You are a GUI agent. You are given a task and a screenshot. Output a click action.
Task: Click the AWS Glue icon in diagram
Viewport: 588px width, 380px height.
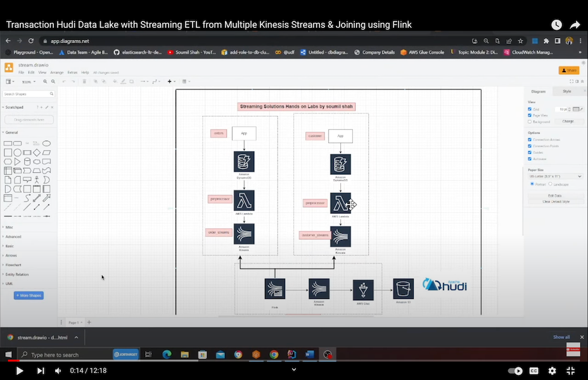click(x=363, y=290)
